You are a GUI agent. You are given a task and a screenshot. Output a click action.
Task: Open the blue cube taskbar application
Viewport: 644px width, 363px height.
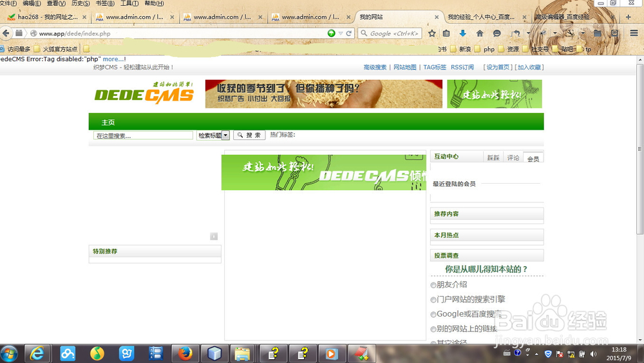pos(214,353)
